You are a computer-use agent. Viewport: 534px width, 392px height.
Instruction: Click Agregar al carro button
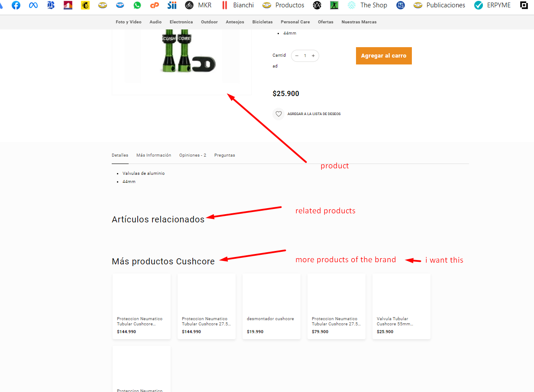click(x=384, y=56)
